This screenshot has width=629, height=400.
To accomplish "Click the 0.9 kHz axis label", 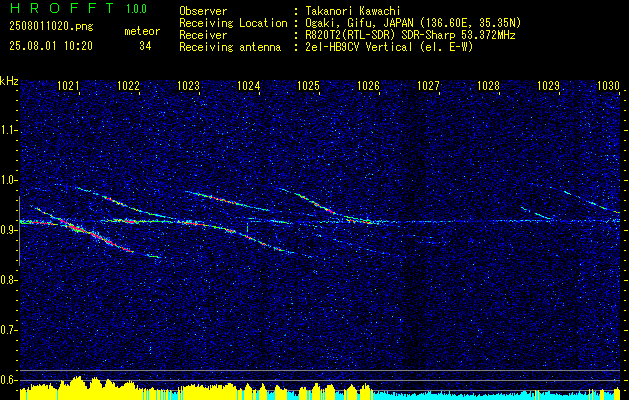I will (8, 230).
